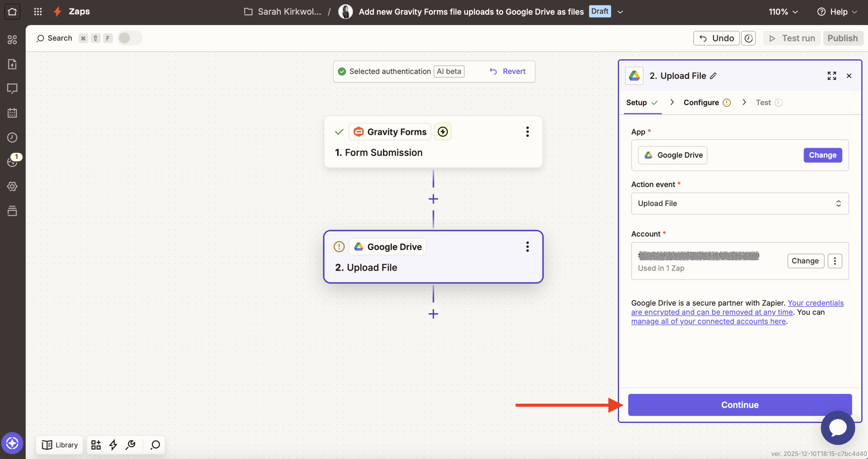
Task: Click the Gravity Forms app icon in step 1
Action: [x=358, y=131]
